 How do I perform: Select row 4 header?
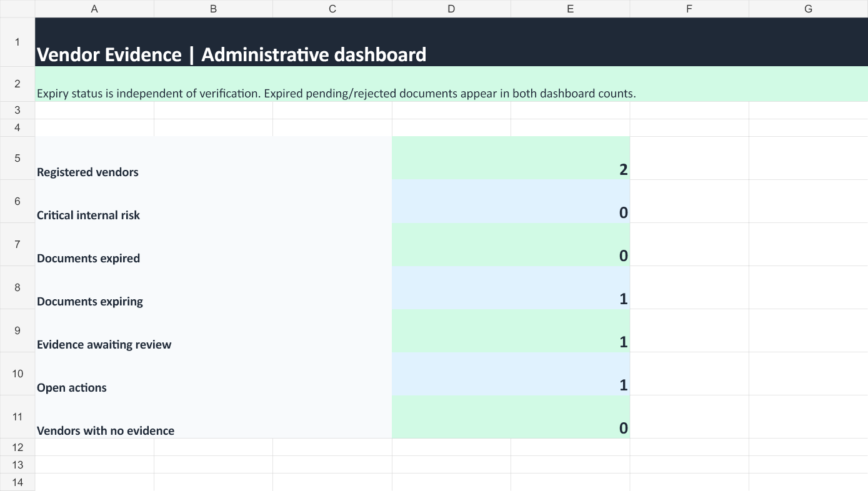[x=17, y=127]
